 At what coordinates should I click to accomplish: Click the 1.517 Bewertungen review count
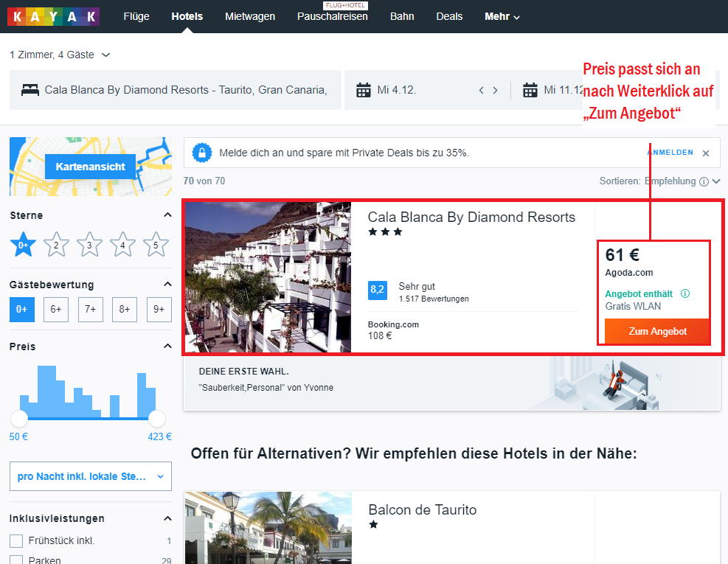434,299
